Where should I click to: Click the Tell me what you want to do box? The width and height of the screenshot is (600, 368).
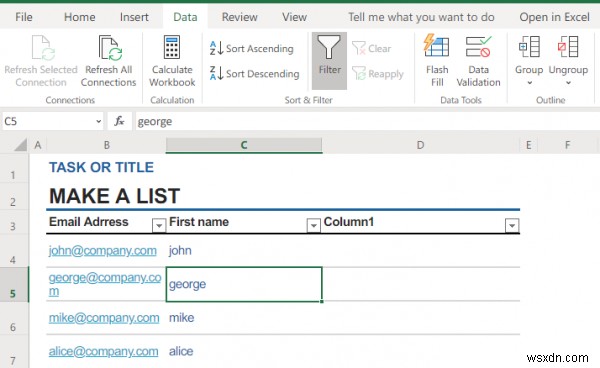[x=421, y=17]
